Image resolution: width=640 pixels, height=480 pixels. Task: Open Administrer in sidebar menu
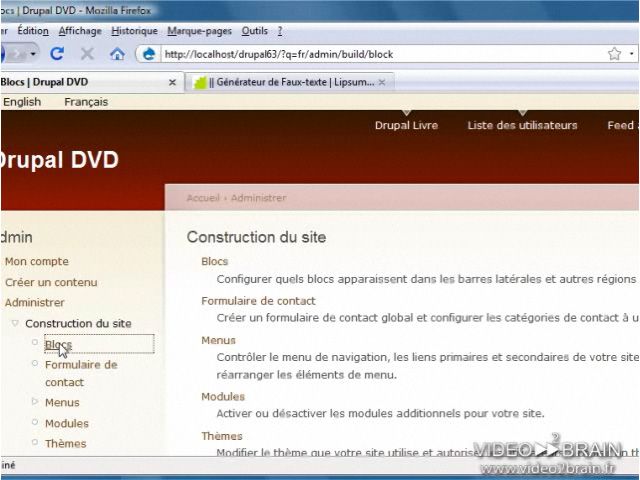click(x=35, y=303)
